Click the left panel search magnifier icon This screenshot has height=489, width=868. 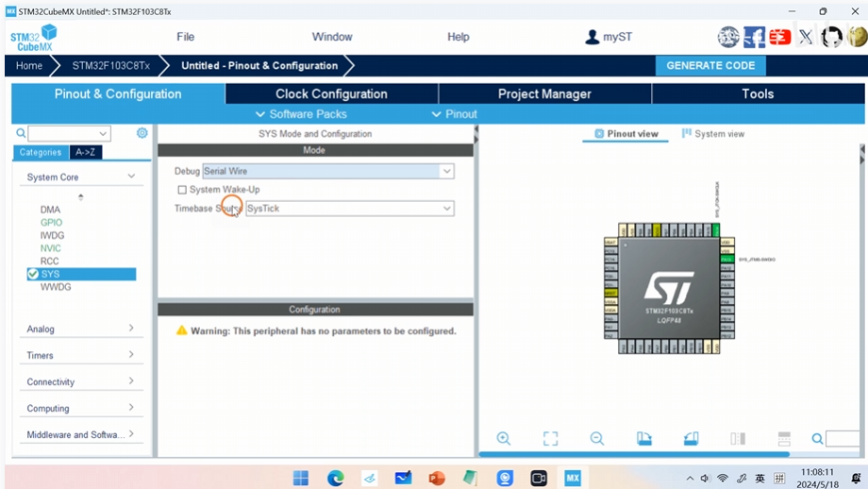(21, 133)
